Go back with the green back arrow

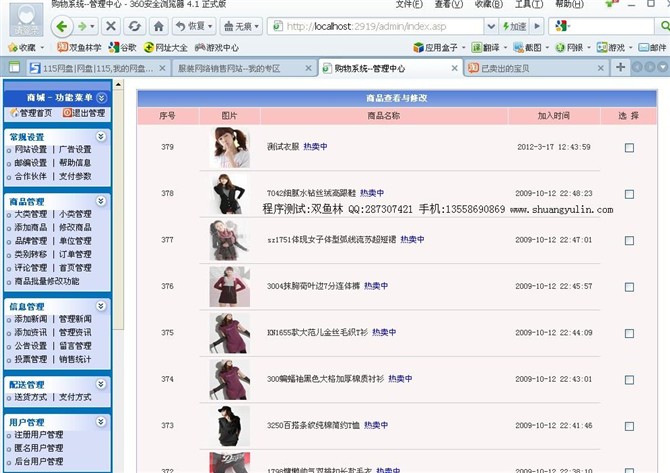62,26
